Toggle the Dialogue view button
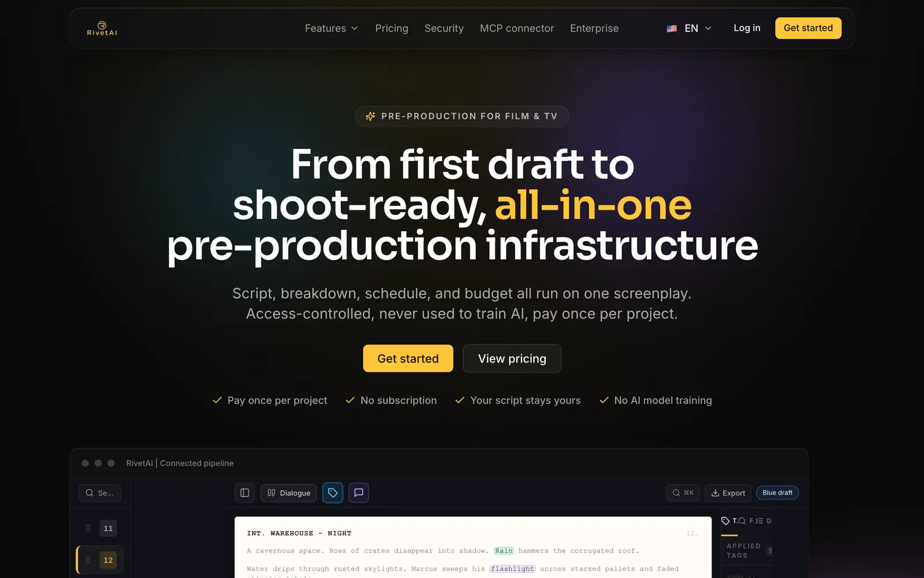The width and height of the screenshot is (924, 578). [289, 493]
